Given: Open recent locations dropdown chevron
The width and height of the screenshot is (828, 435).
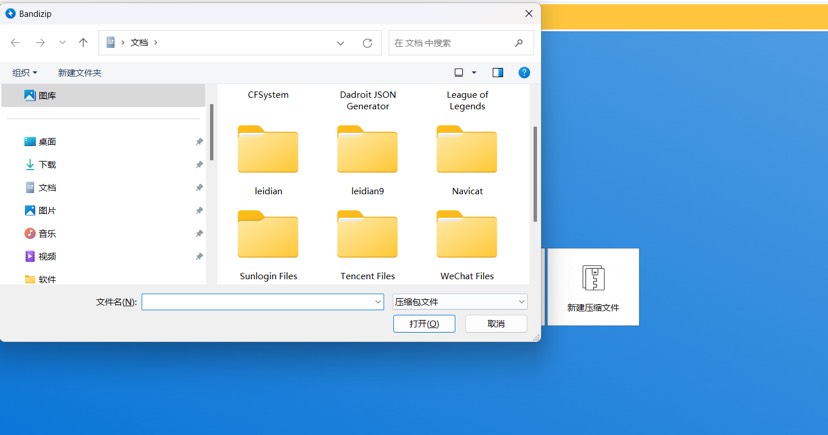Looking at the screenshot, I should 62,43.
